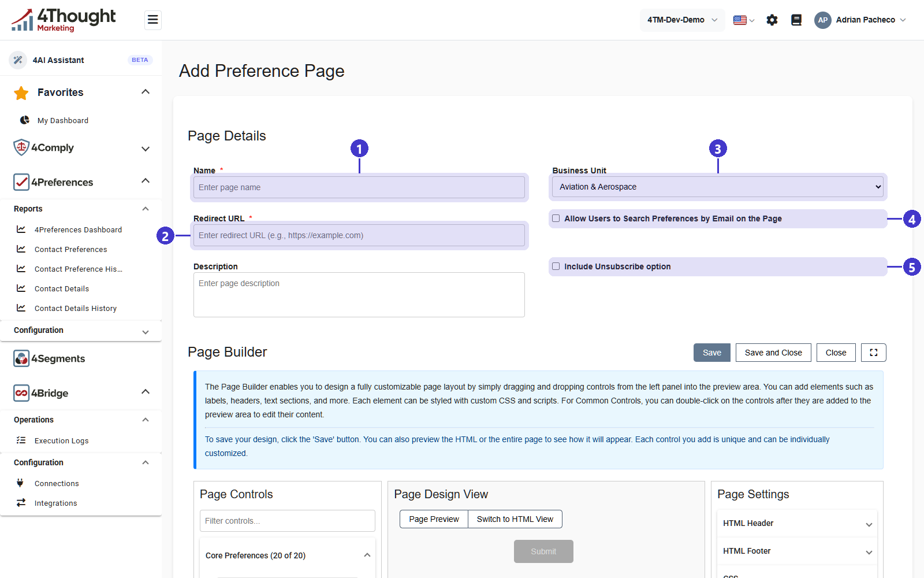Click the Contact Details History chart icon
This screenshot has width=924, height=578.
[21, 308]
